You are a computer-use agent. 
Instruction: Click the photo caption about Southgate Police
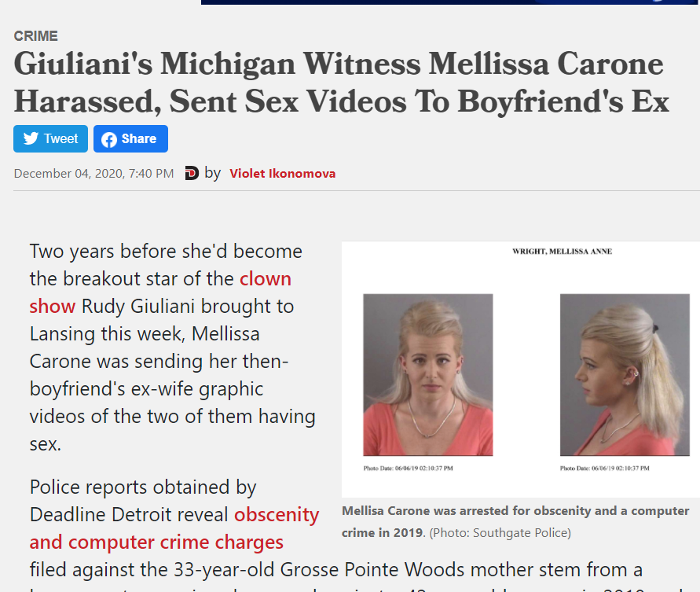[515, 522]
